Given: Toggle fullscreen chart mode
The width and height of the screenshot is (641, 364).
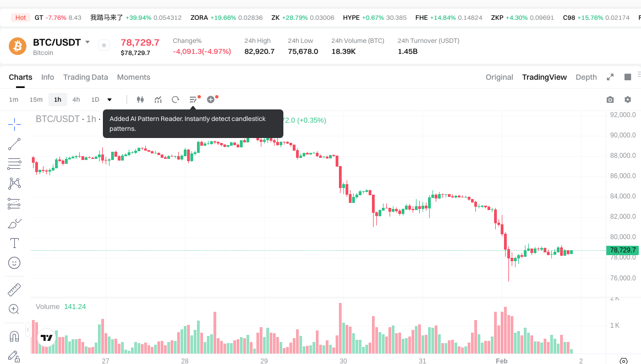Looking at the screenshot, I should coord(610,77).
